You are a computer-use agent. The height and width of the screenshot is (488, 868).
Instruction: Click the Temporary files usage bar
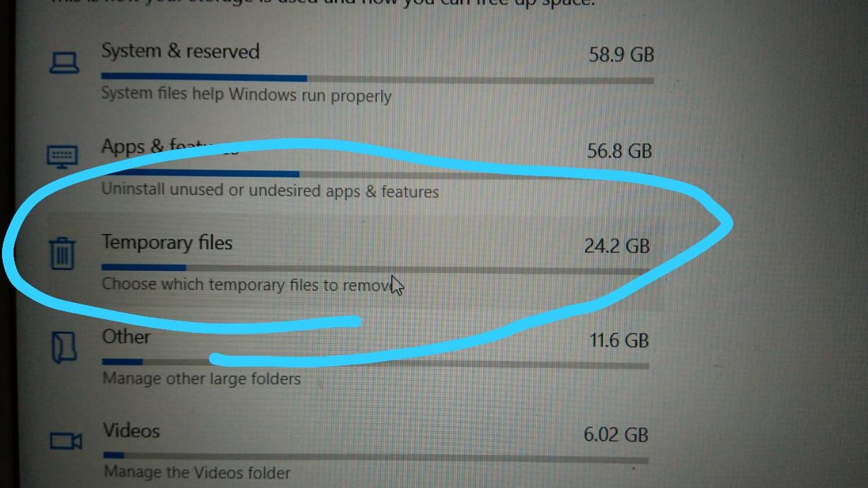click(376, 268)
